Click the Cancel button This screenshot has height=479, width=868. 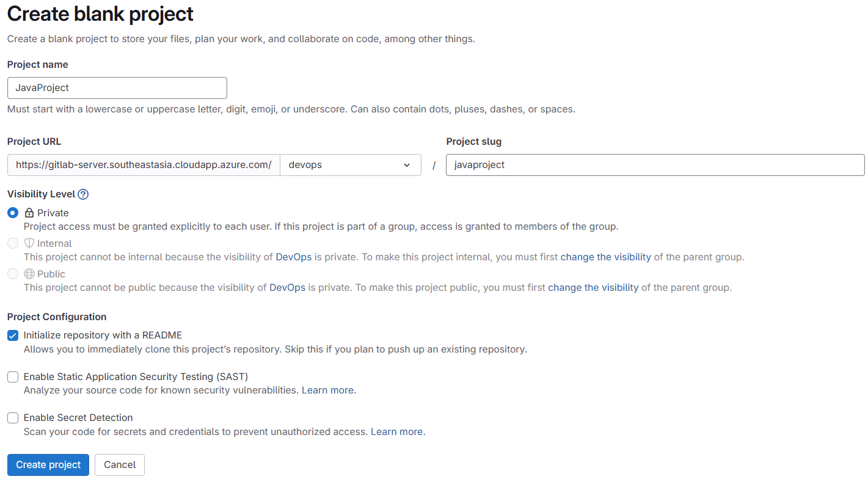[119, 464]
